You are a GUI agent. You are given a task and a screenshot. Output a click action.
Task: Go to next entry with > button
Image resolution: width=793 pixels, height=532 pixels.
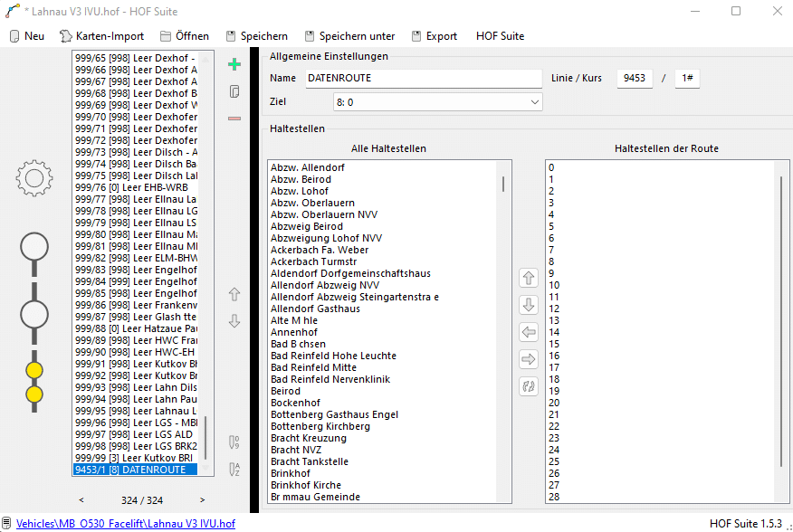202,500
